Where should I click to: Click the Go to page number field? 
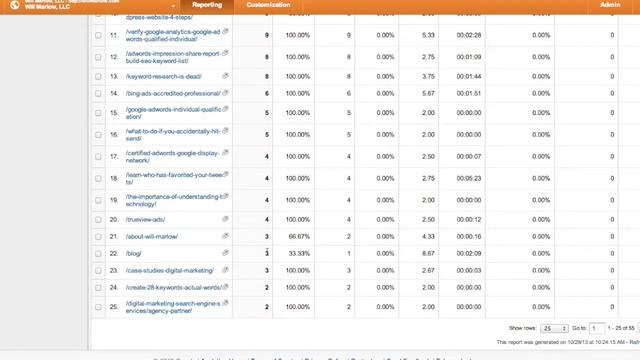pos(597,328)
